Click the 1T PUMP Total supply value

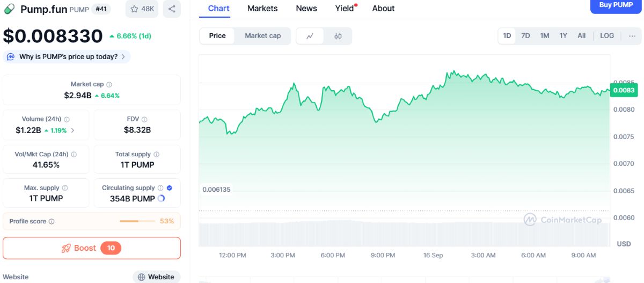coord(137,165)
